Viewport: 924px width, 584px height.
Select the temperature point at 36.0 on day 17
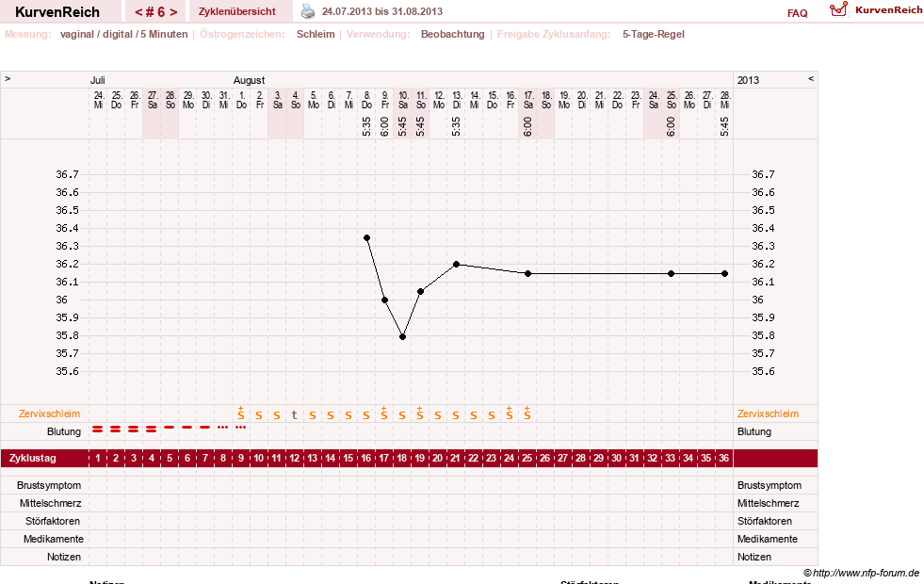pos(385,300)
